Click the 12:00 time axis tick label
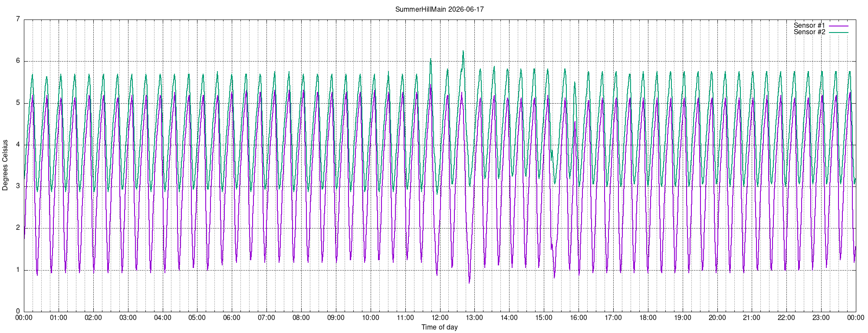The image size is (868, 333). point(440,318)
